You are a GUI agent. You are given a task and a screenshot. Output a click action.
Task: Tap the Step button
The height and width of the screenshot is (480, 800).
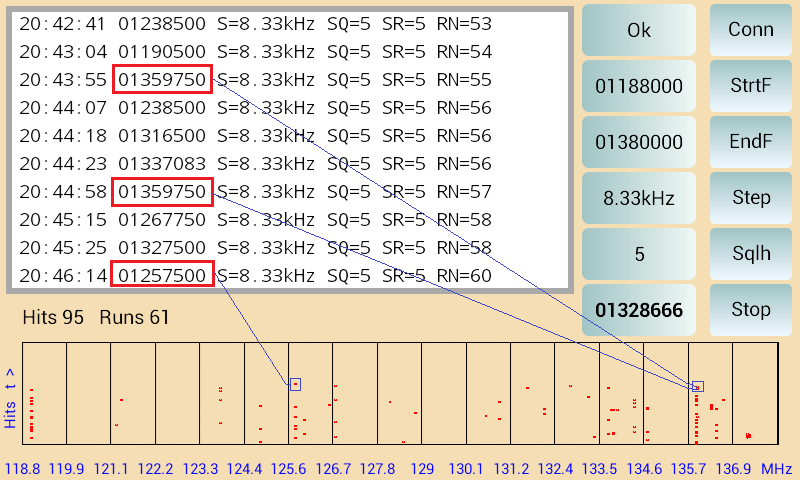point(751,198)
